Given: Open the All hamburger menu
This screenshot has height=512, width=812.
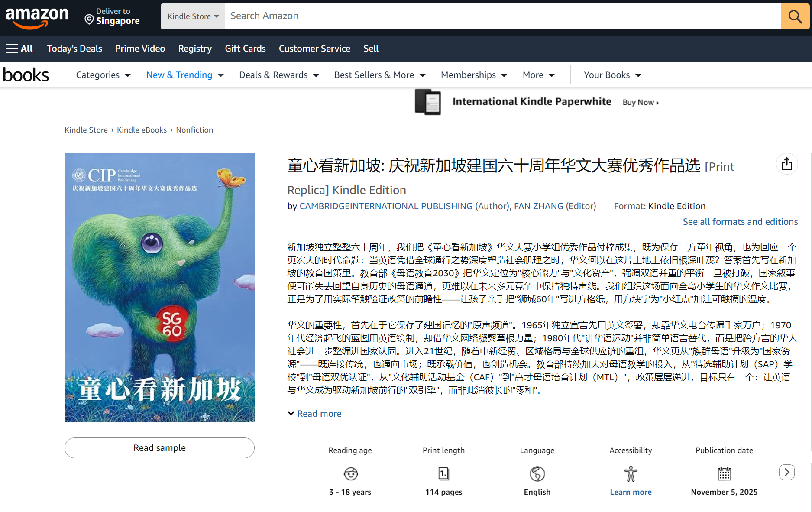Looking at the screenshot, I should pos(19,49).
